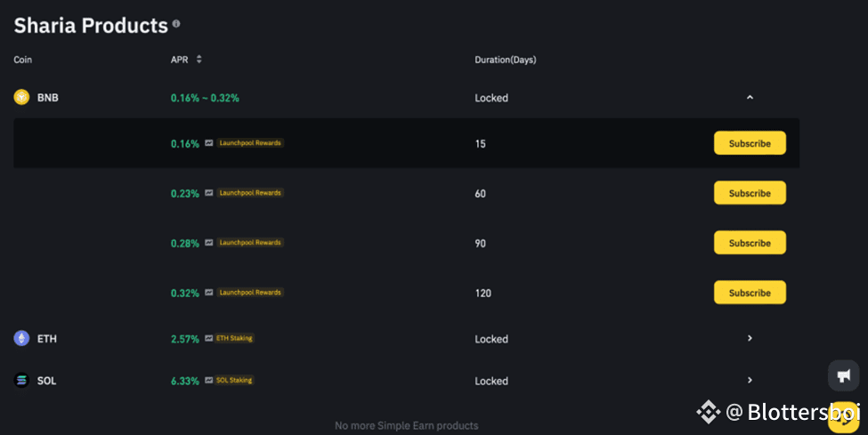Subscribe to the 90-day BNB product
868x435 pixels.
click(x=750, y=242)
